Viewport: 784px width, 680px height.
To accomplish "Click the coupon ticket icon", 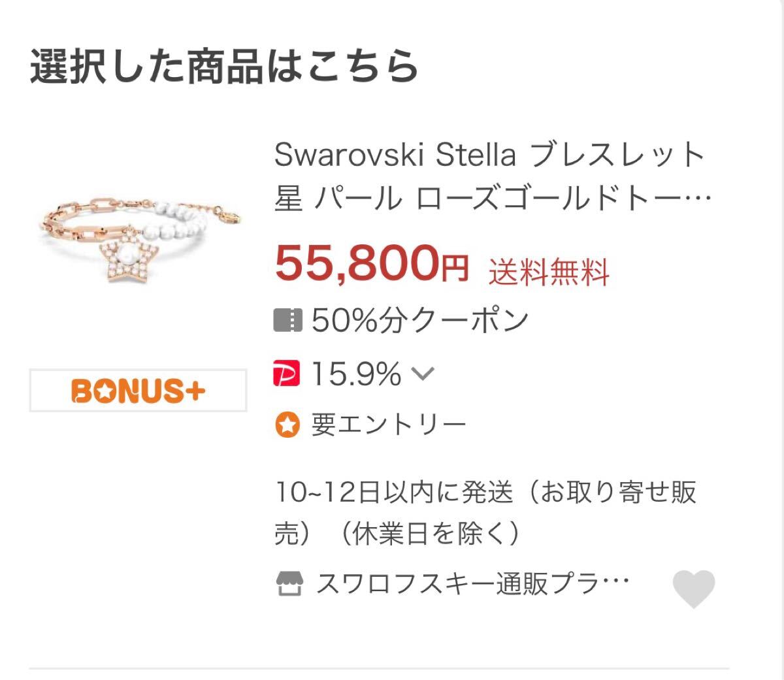I will 287,320.
